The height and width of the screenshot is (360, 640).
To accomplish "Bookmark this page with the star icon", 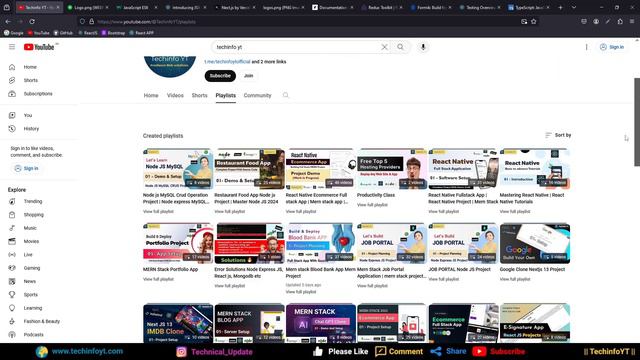I will [x=533, y=22].
